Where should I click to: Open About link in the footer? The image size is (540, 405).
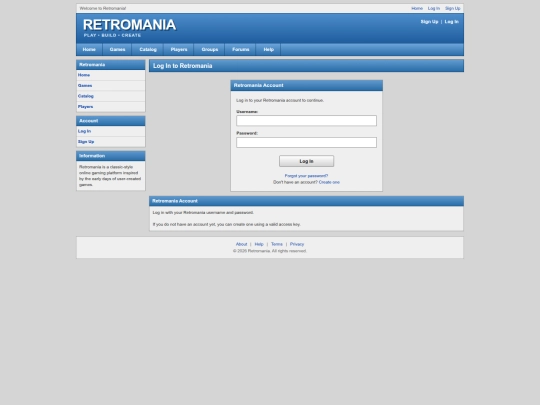click(x=241, y=244)
